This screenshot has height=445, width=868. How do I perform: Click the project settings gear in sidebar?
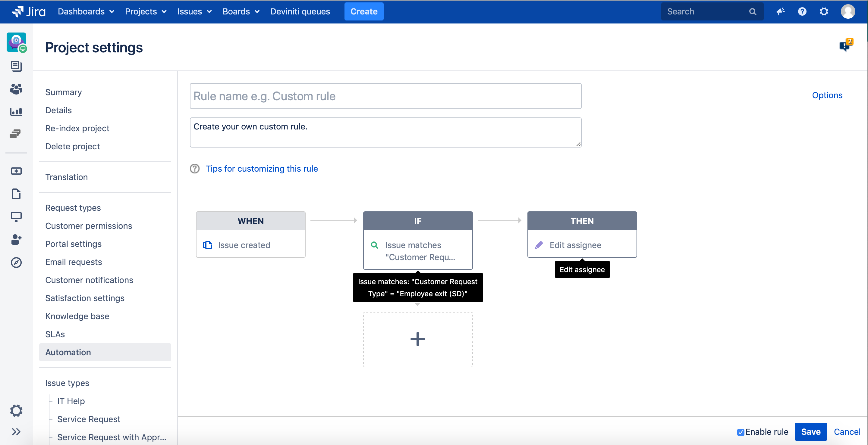[x=16, y=410]
